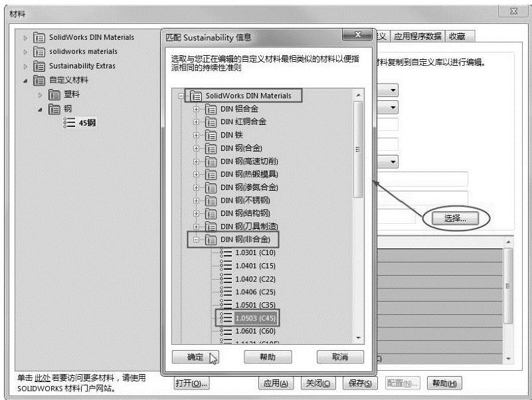532x400 pixels.
Task: Click the solidworks materials library icon
Action: point(39,52)
